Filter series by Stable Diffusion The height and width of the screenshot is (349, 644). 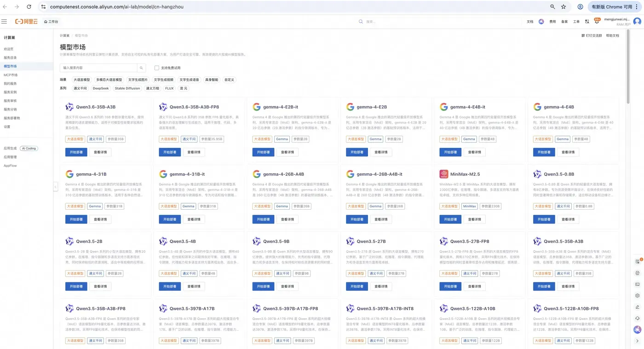(x=127, y=88)
